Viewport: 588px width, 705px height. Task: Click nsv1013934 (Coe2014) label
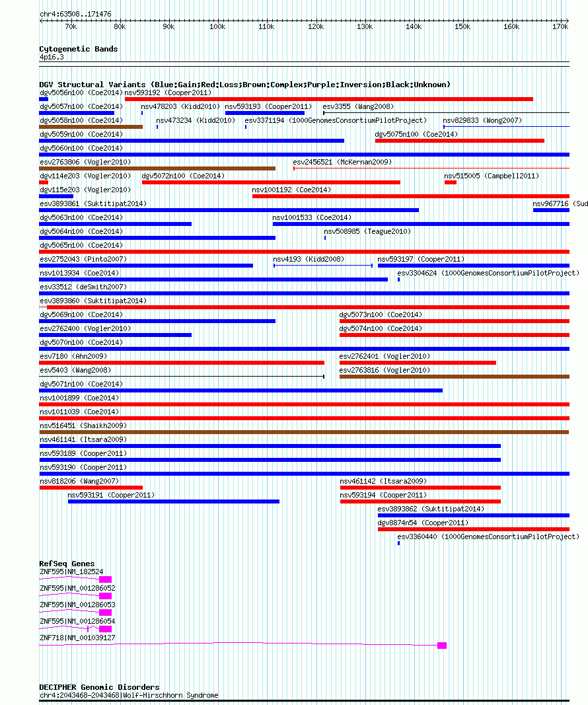click(79, 274)
